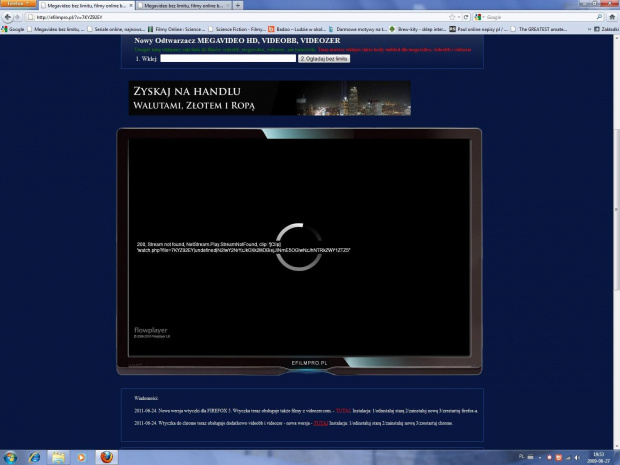
Task: Open a new tab with plus button
Action: pos(238,6)
